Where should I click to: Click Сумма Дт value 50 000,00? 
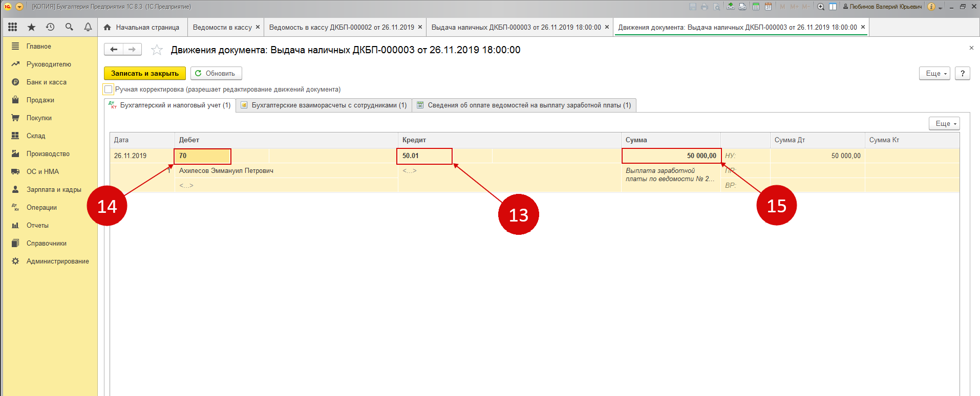pos(818,156)
